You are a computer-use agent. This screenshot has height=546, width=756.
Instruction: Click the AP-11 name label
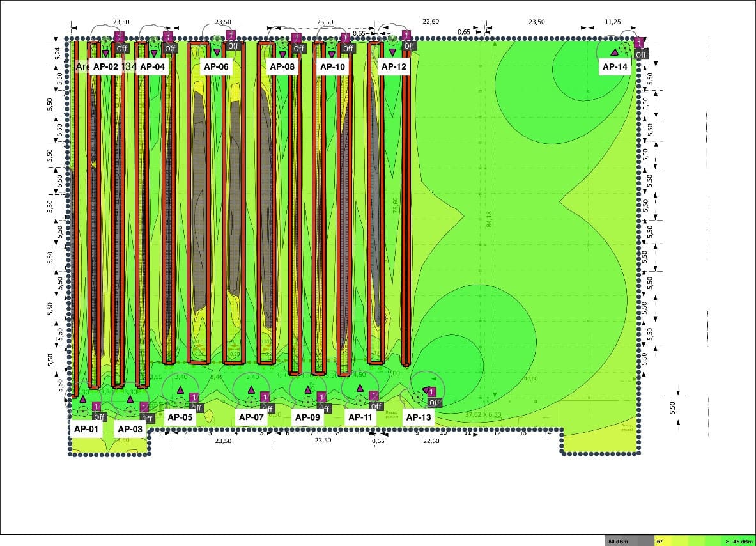(x=360, y=417)
